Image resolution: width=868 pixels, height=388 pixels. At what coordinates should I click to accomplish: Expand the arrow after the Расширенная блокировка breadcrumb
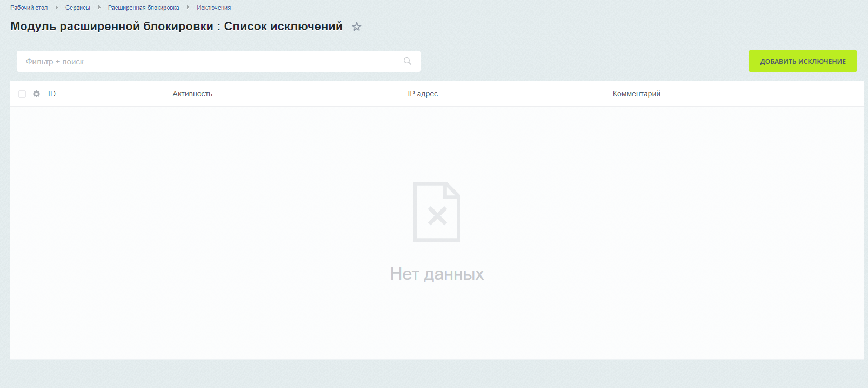pos(188,8)
